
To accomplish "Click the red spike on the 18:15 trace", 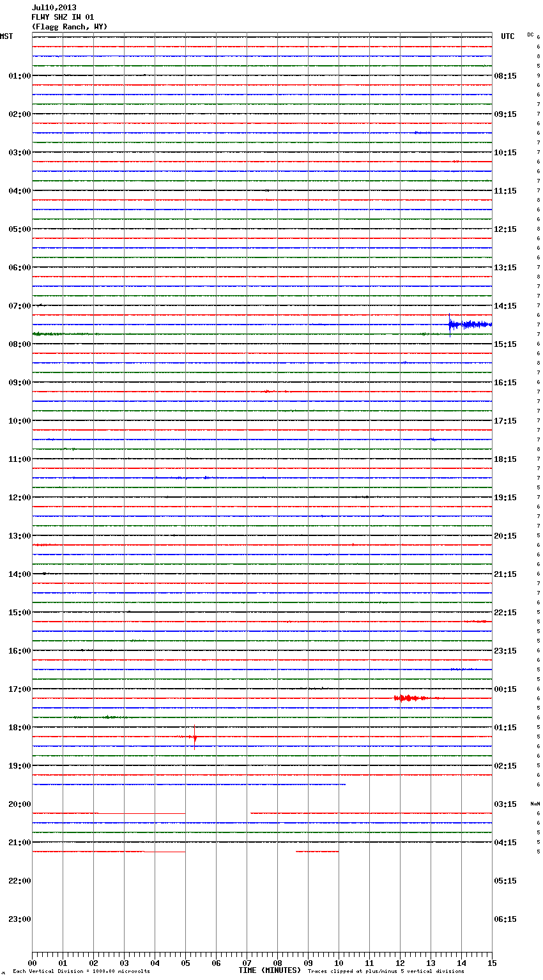I will [194, 737].
